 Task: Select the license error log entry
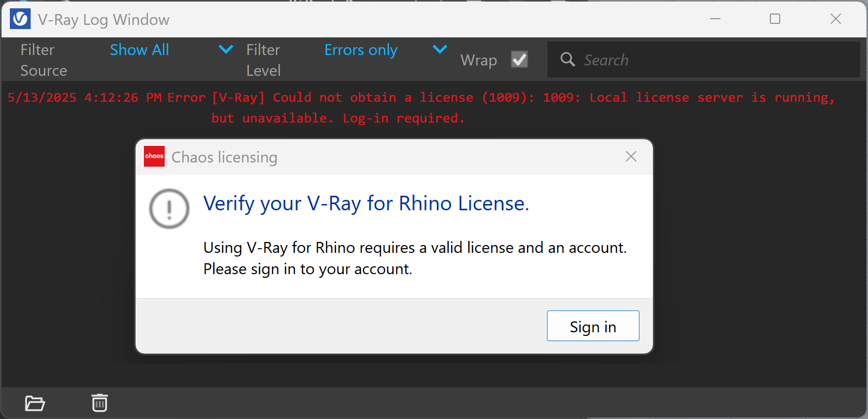pyautogui.click(x=421, y=107)
